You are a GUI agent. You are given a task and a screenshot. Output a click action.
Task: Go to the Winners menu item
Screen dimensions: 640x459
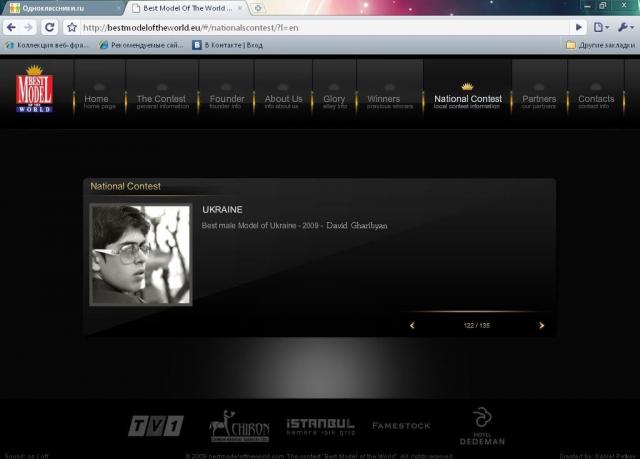383,100
